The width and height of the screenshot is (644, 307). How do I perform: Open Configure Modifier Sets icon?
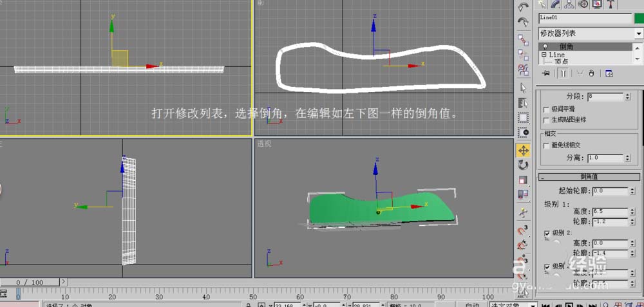point(609,73)
